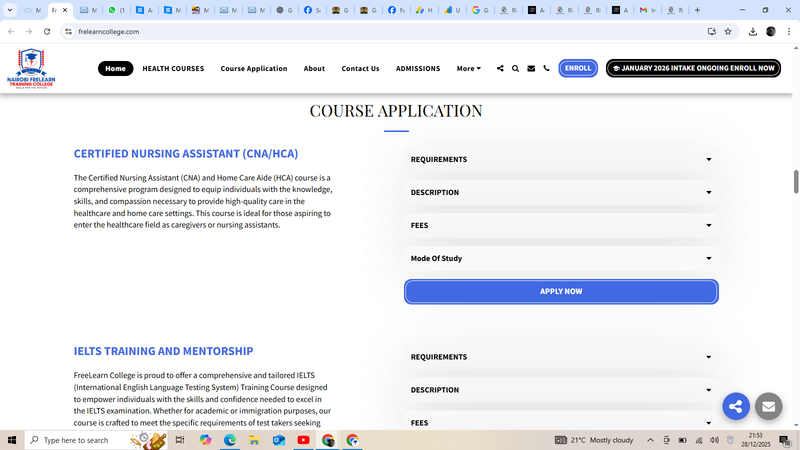Click the APPLY NOW button
This screenshot has height=450, width=800.
tap(561, 292)
